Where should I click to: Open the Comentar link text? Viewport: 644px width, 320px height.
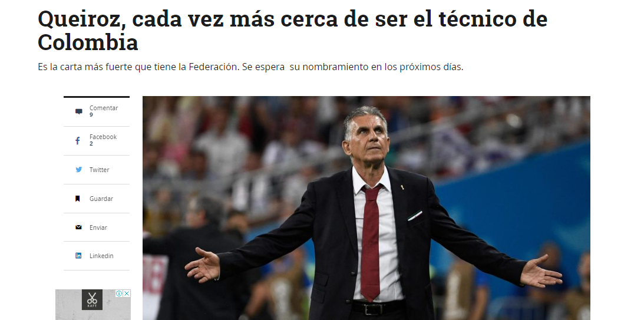104,108
